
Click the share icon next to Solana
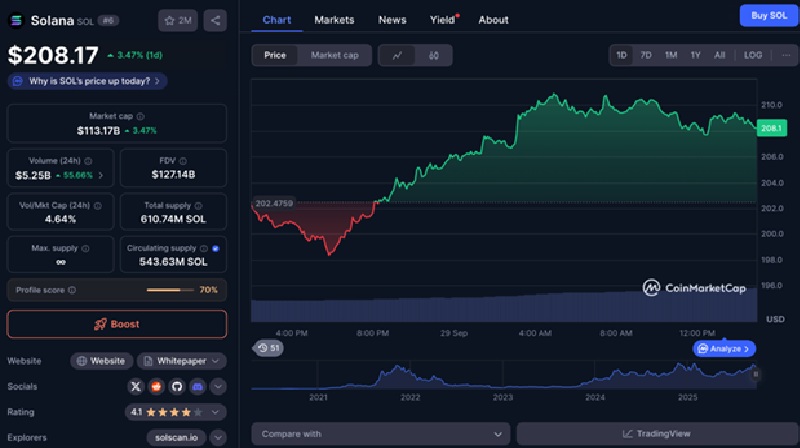coord(218,20)
